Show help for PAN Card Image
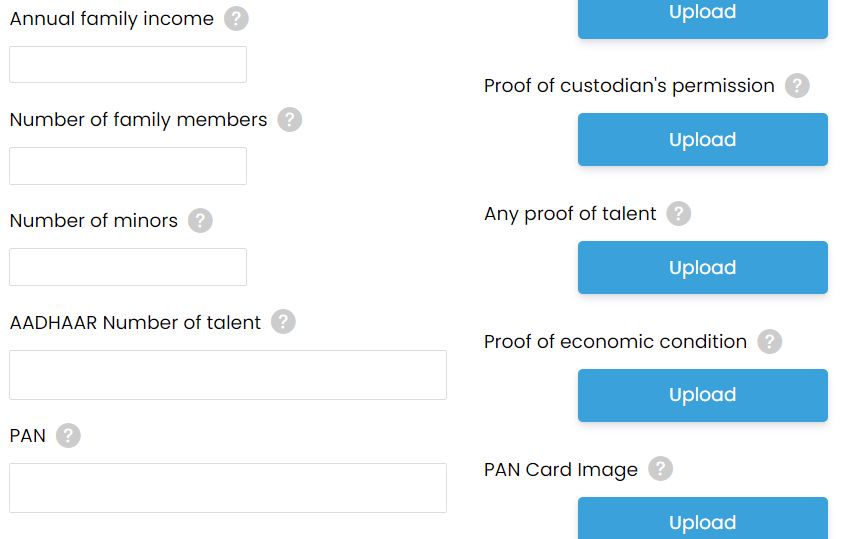Image resolution: width=841 pixels, height=539 pixels. (x=660, y=469)
